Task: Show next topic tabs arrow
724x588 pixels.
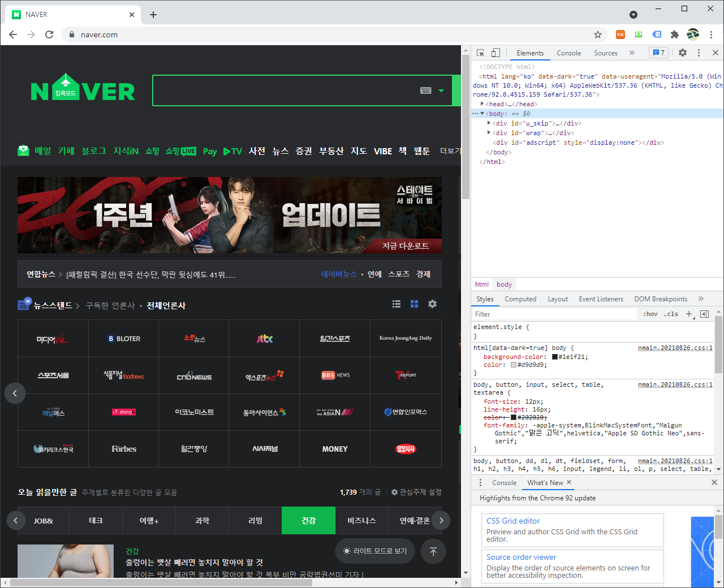Action: tap(441, 520)
